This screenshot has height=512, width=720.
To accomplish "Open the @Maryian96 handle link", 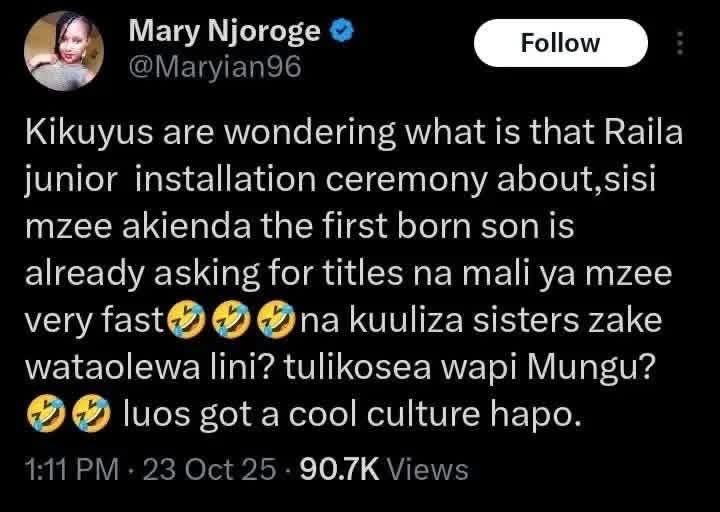I will pyautogui.click(x=215, y=68).
